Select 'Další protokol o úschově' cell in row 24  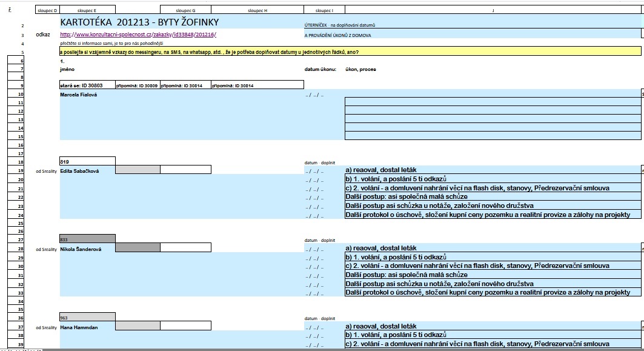coord(493,215)
